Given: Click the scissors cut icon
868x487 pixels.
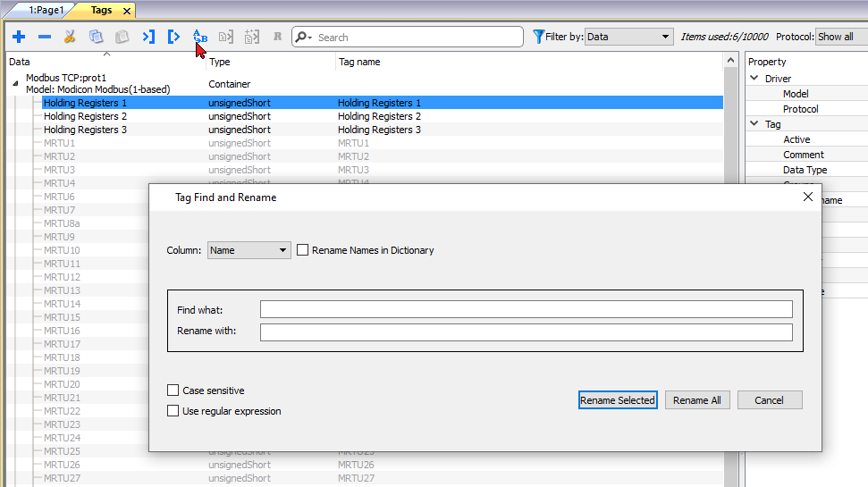Looking at the screenshot, I should coord(70,37).
